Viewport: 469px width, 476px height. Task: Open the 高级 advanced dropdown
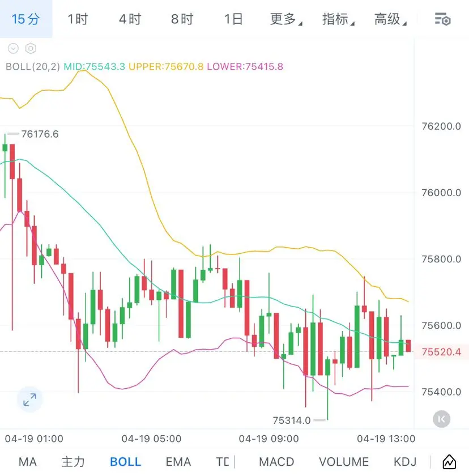pyautogui.click(x=390, y=19)
